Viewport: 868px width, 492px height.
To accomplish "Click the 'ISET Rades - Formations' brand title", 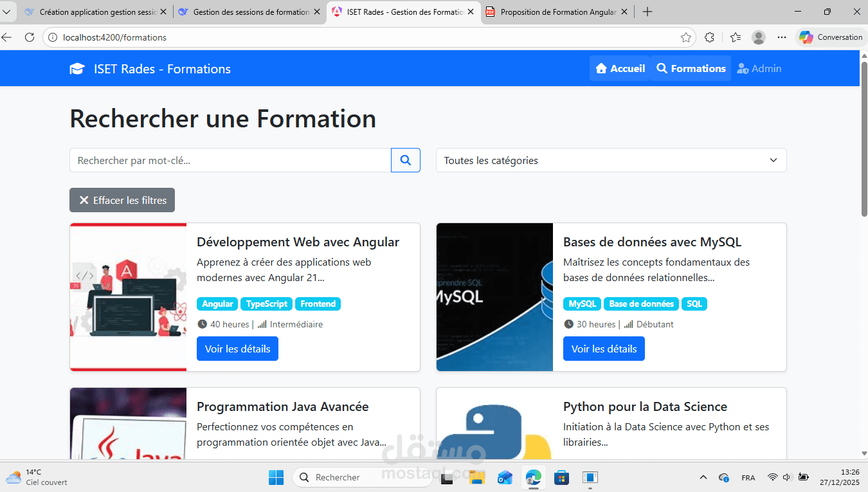I will (162, 69).
